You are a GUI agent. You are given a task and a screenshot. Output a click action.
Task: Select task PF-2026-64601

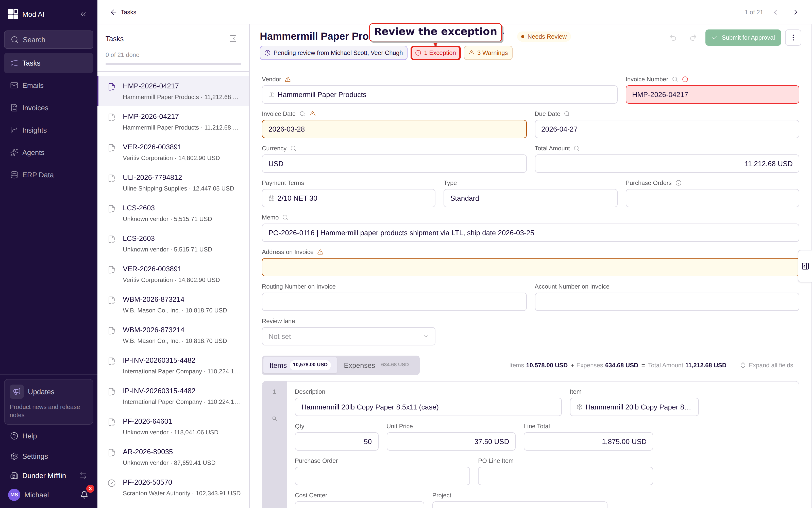click(x=174, y=427)
